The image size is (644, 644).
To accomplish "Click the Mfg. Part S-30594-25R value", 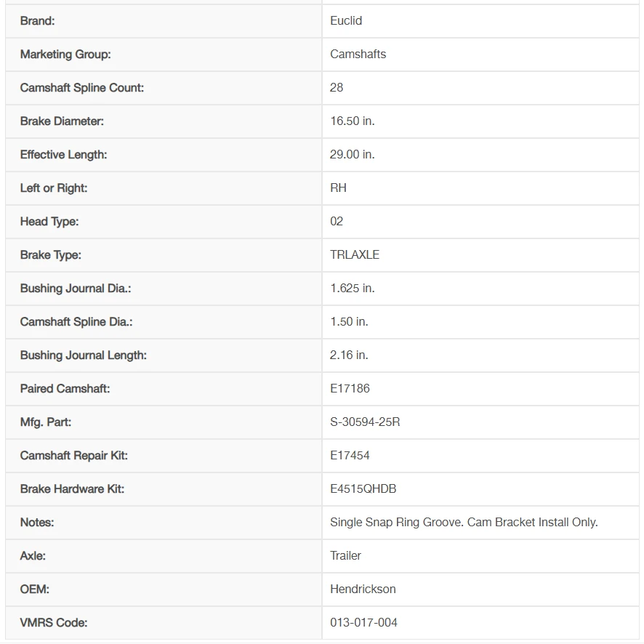I will point(365,422).
